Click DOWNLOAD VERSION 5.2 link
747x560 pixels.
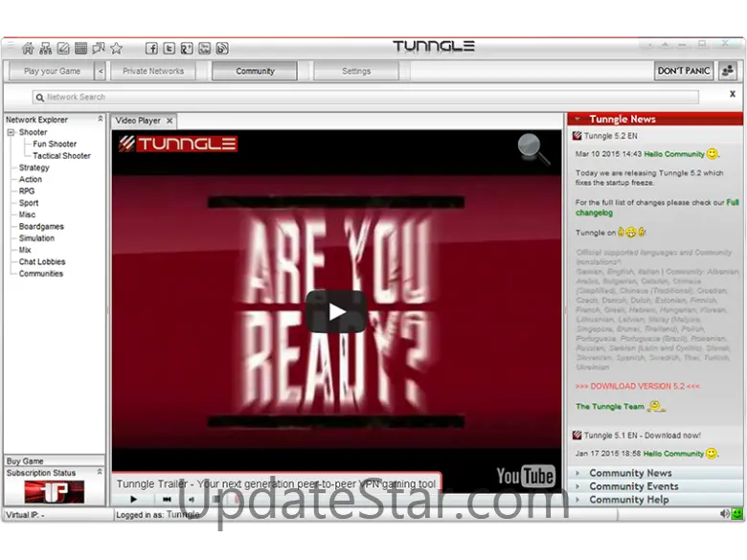638,386
